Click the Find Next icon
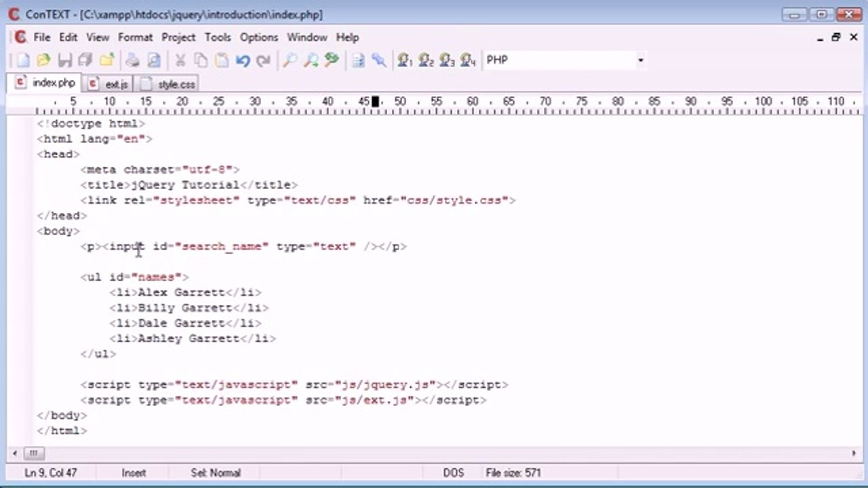 point(311,60)
